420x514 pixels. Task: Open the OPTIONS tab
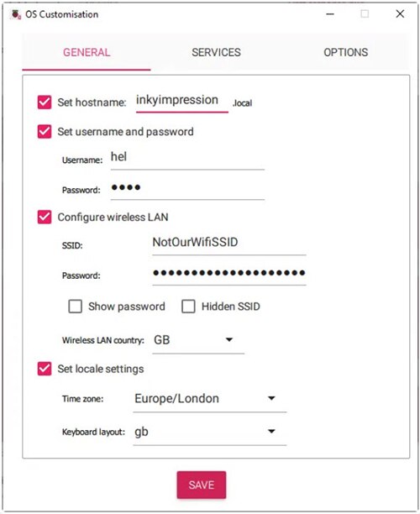coord(345,52)
